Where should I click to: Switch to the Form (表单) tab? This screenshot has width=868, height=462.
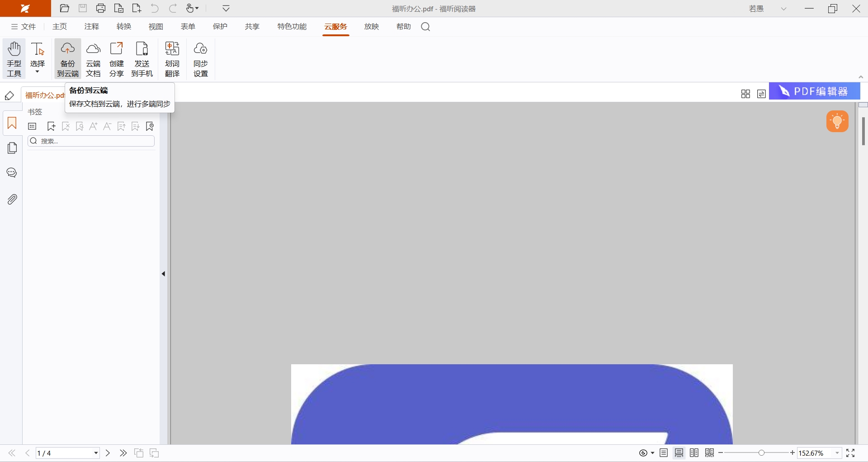[188, 27]
